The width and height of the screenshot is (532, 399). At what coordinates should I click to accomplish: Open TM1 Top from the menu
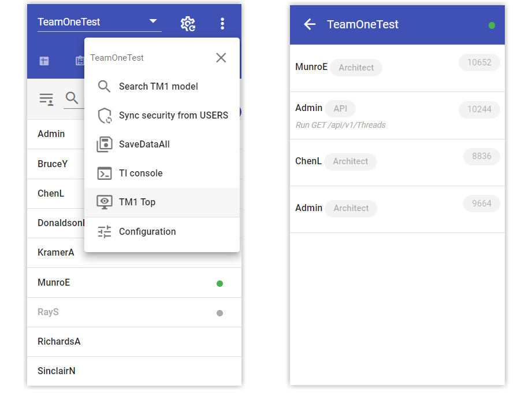[x=162, y=202]
